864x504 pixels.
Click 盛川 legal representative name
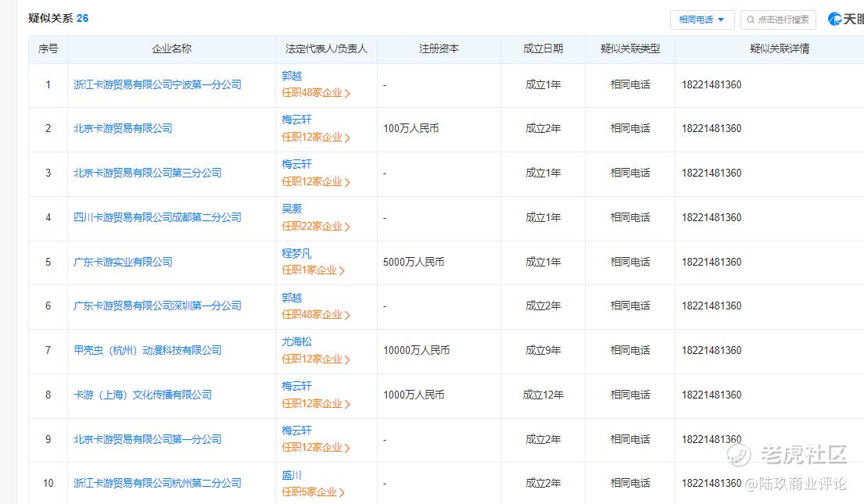point(292,475)
